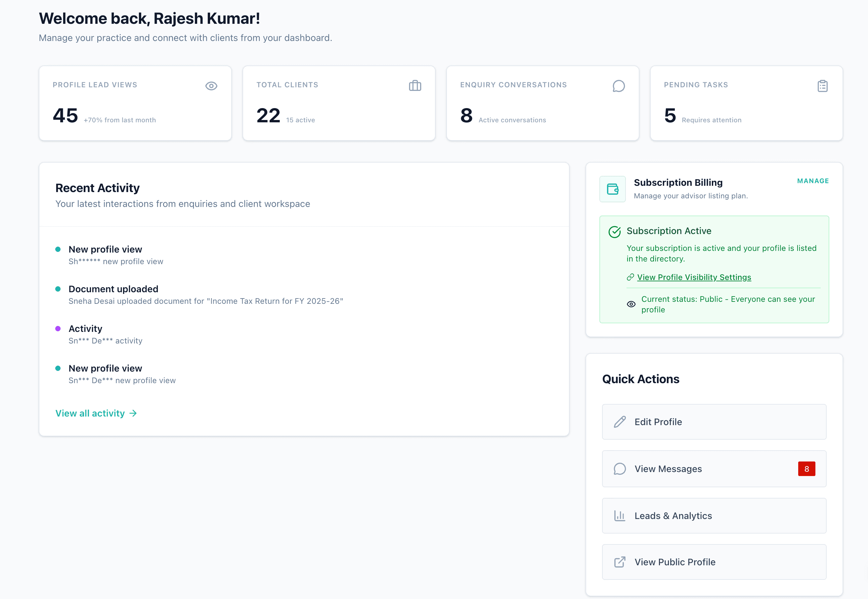
Task: Click the pencil icon on Edit Profile action
Action: pyautogui.click(x=620, y=422)
